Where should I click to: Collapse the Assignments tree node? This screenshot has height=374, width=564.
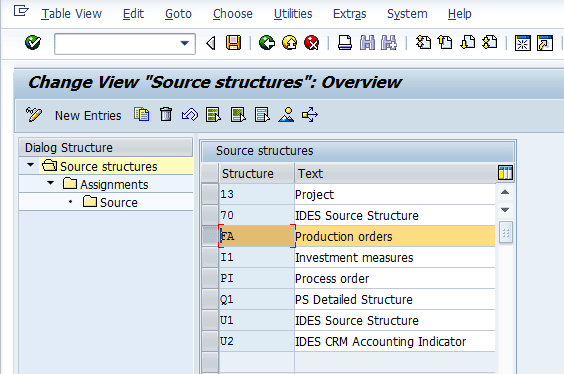coord(51,183)
